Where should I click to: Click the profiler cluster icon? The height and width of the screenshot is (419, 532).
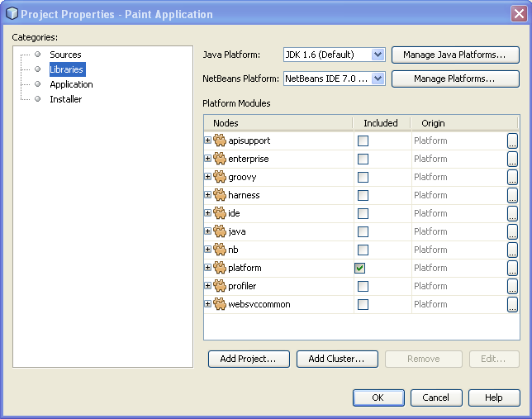(220, 286)
